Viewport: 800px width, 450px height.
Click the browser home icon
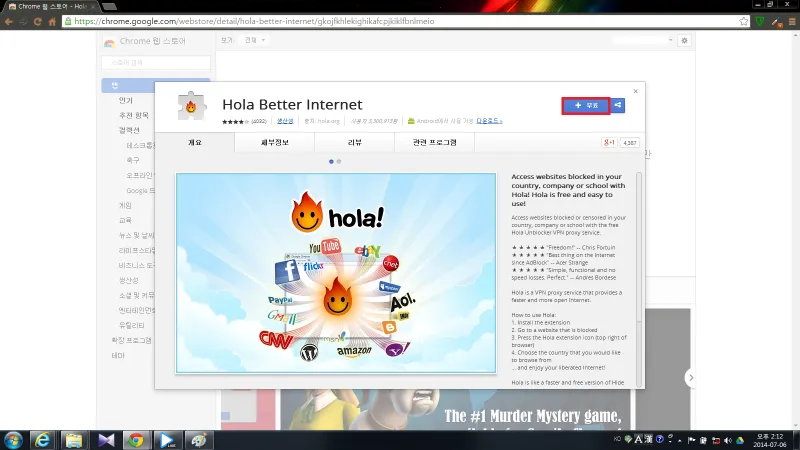(52, 21)
